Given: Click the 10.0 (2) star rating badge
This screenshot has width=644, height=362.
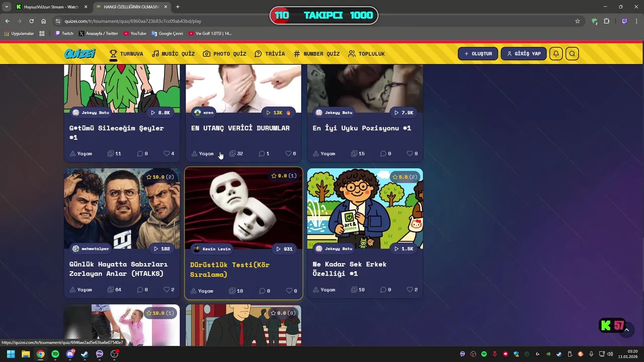Looking at the screenshot, I should 160,177.
